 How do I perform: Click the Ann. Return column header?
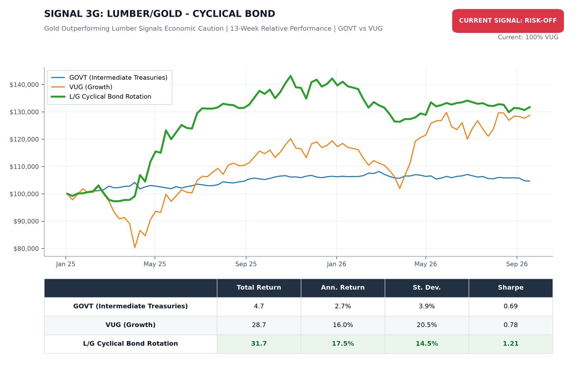[x=343, y=288]
